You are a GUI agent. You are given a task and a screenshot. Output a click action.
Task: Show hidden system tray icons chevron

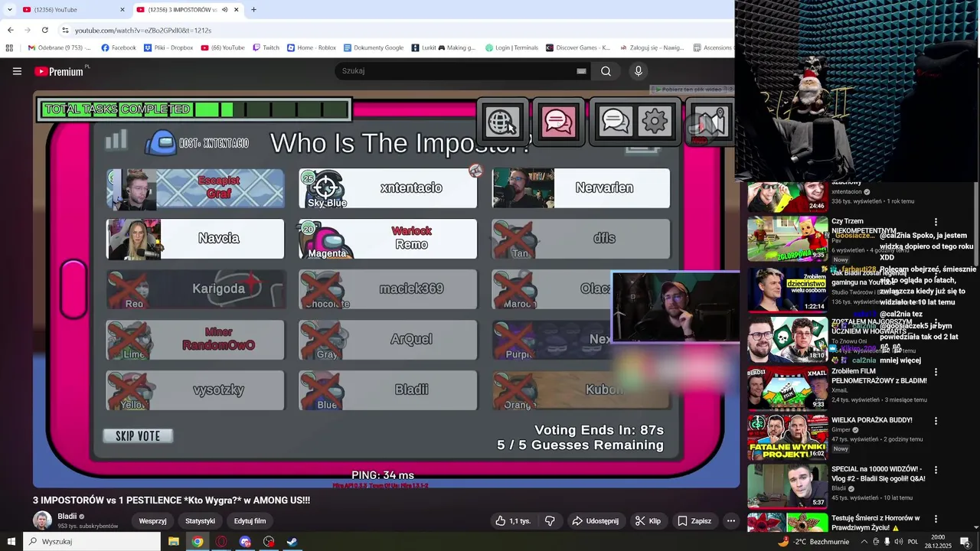click(864, 542)
